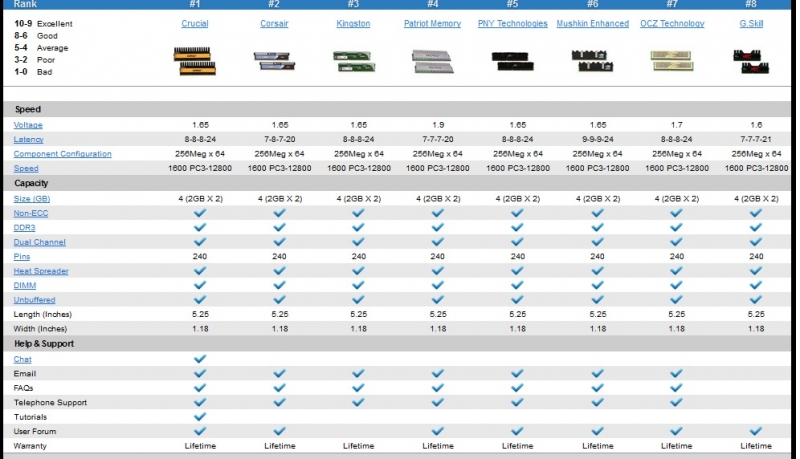This screenshot has height=459, width=800.
Task: Click the G.Skill RAM product image
Action: point(751,61)
